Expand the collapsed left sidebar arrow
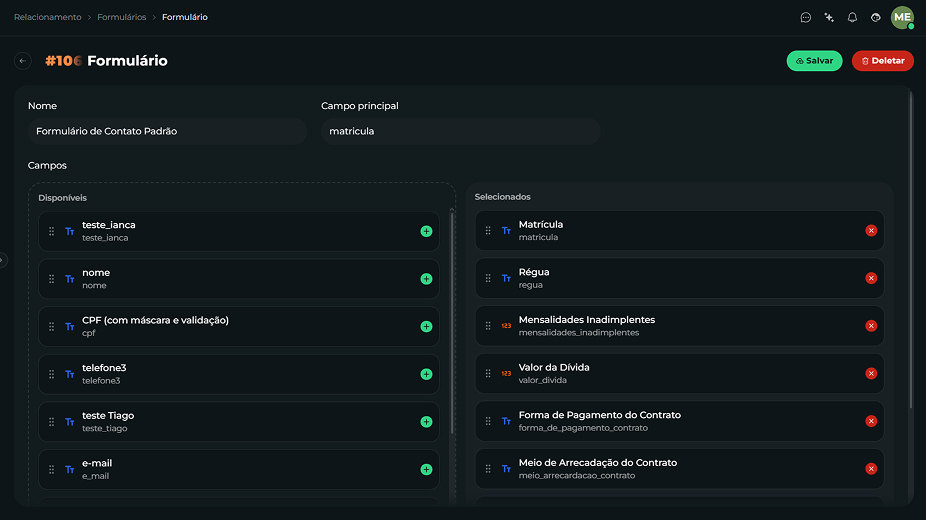 click(x=2, y=260)
